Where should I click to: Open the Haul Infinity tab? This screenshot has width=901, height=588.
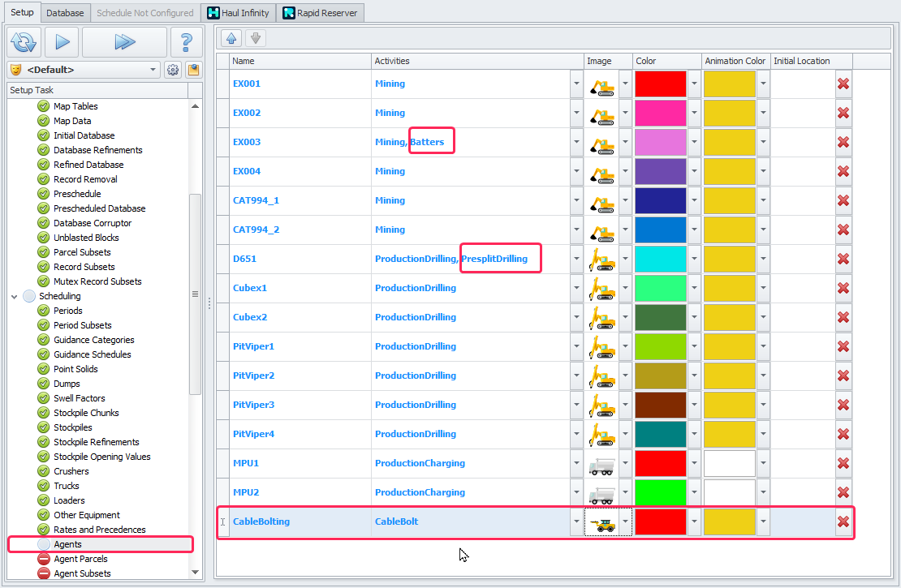click(x=238, y=13)
